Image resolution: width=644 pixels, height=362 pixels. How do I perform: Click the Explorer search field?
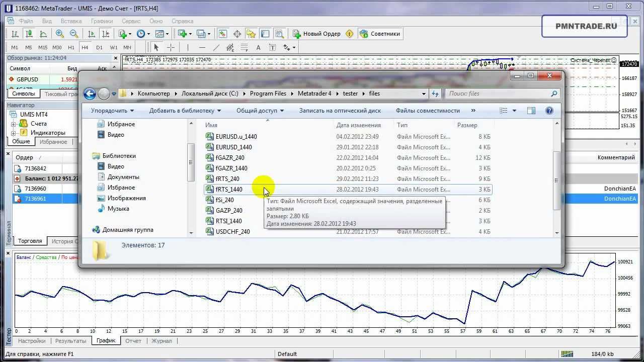502,94
